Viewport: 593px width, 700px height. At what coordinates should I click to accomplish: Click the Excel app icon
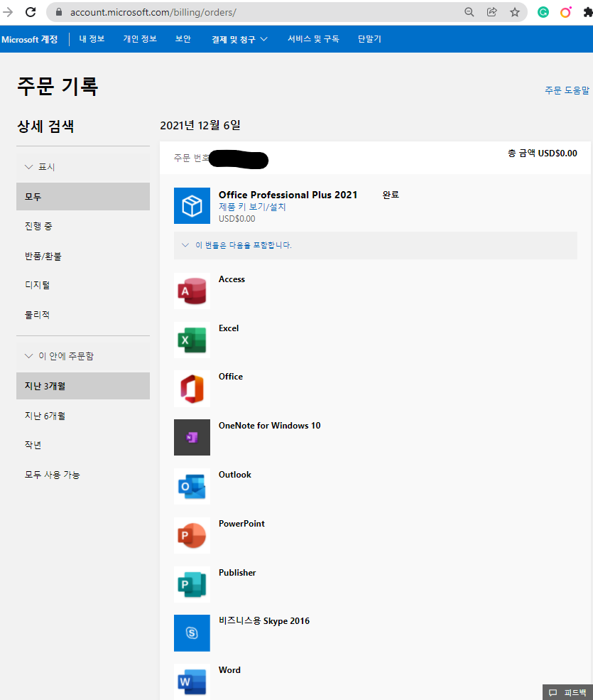[x=192, y=340]
